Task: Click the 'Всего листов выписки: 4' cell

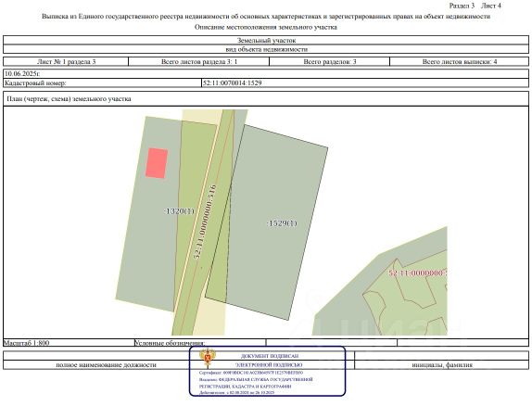Action: point(460,62)
